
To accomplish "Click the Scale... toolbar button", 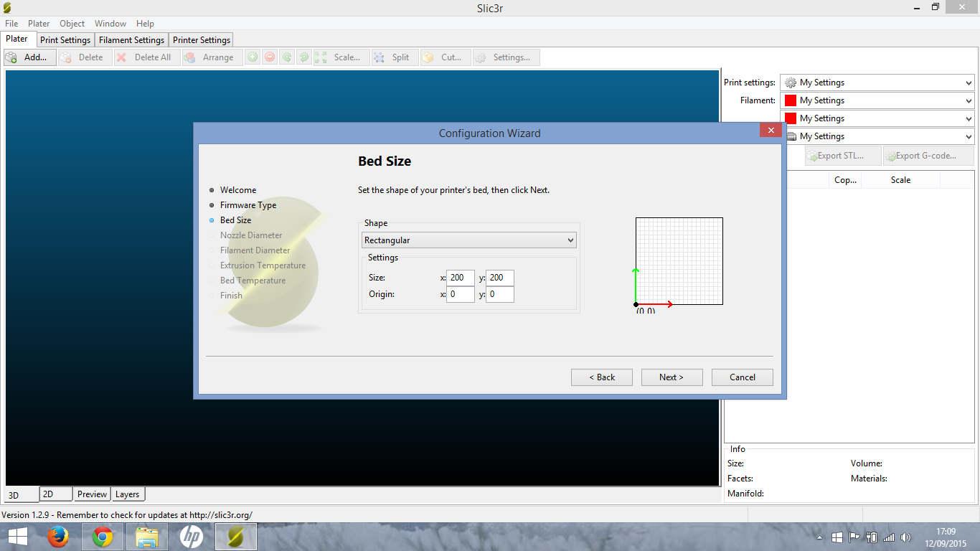I will [341, 57].
